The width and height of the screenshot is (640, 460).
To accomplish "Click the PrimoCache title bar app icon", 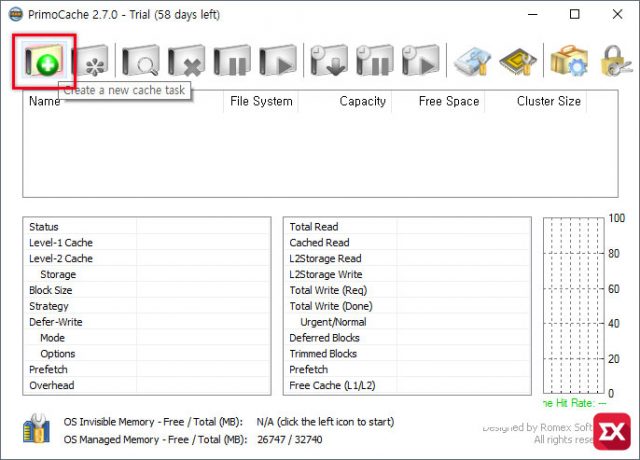I will pyautogui.click(x=14, y=15).
